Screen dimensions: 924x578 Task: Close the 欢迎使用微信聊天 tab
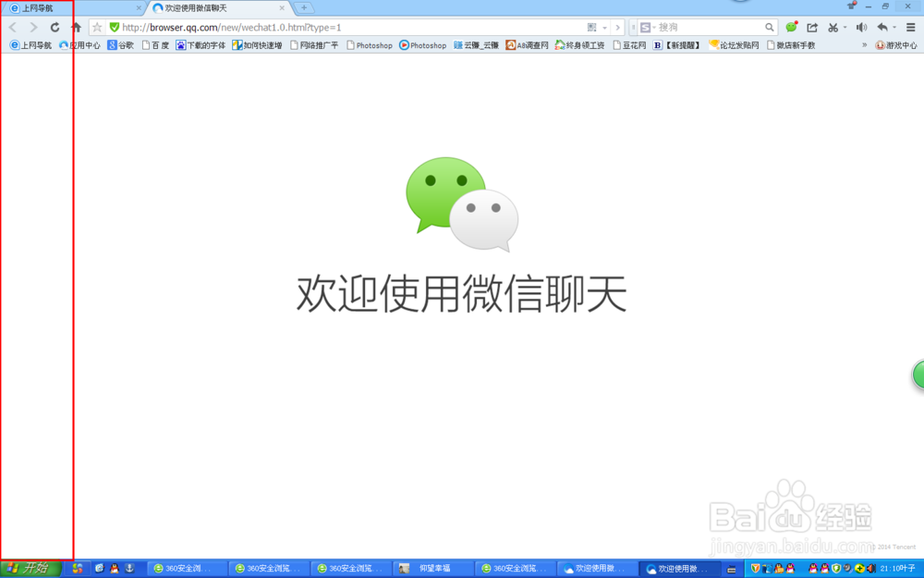pos(282,8)
